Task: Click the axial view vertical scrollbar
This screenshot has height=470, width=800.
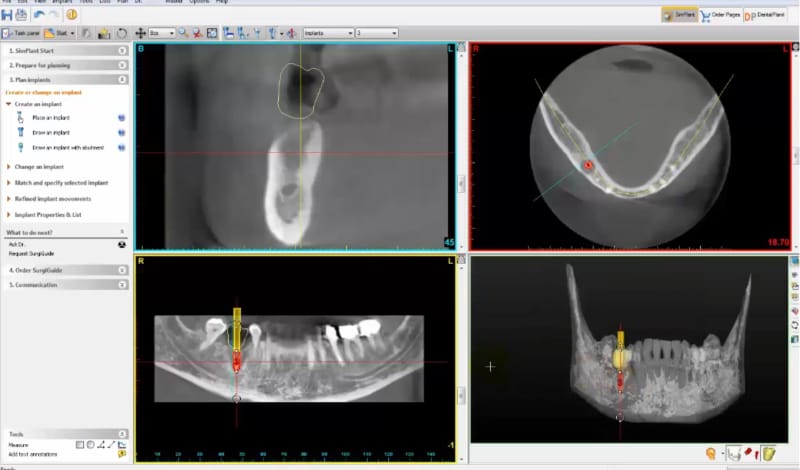Action: click(795, 155)
